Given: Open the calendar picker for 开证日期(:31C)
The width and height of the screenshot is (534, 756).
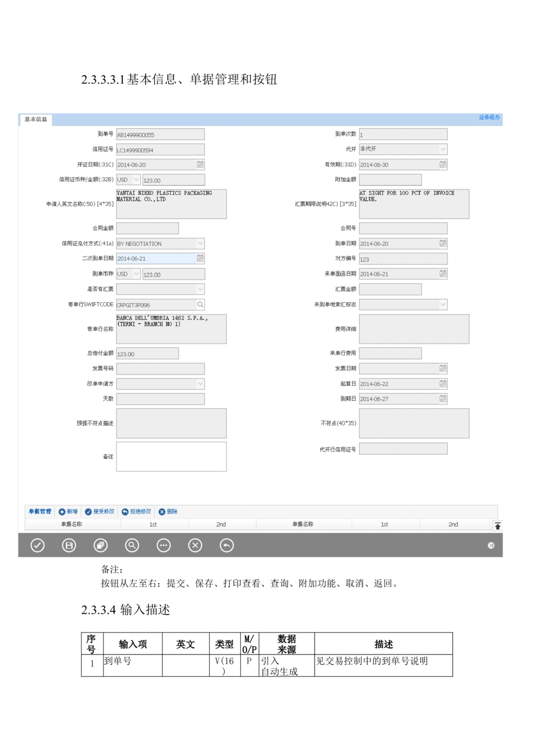Looking at the screenshot, I should (x=200, y=164).
